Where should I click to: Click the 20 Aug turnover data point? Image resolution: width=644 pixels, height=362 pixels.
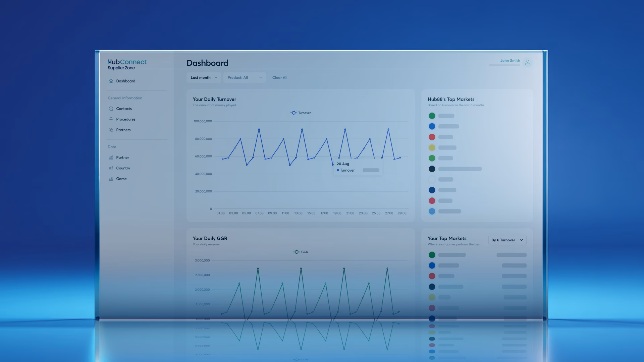[x=333, y=165]
